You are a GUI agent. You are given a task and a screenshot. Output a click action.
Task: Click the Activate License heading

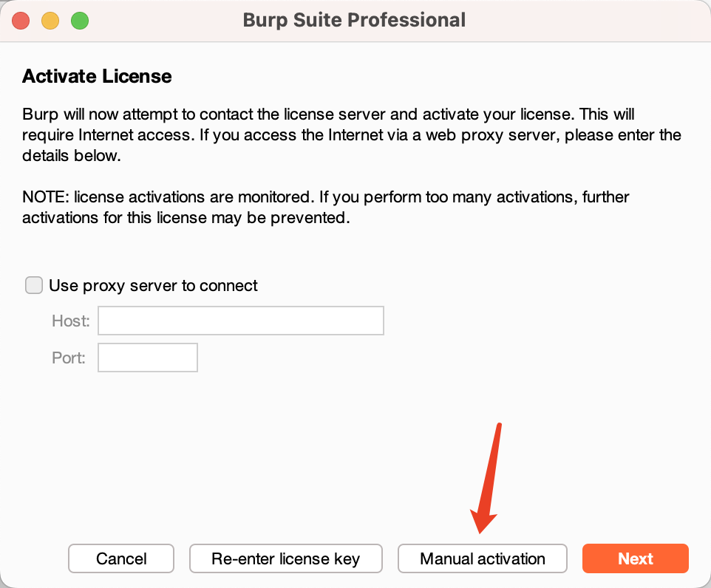coord(96,76)
